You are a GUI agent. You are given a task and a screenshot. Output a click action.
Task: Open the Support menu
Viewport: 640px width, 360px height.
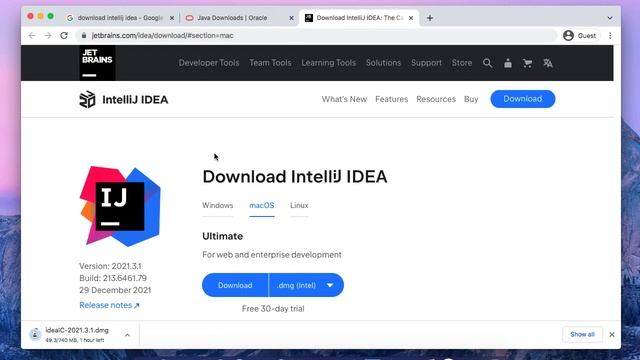coord(426,63)
